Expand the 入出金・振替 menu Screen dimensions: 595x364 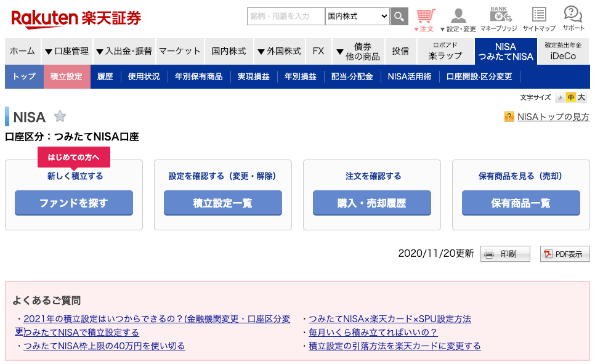124,51
